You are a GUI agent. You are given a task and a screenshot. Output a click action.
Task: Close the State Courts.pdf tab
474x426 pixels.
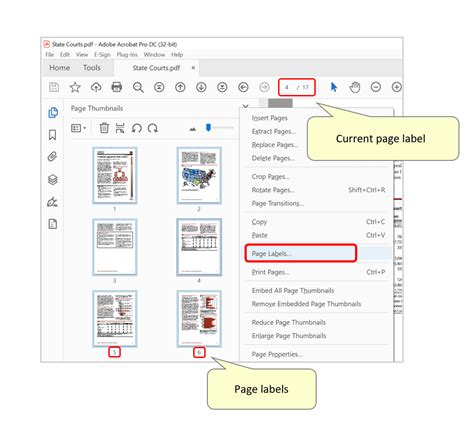[x=193, y=68]
